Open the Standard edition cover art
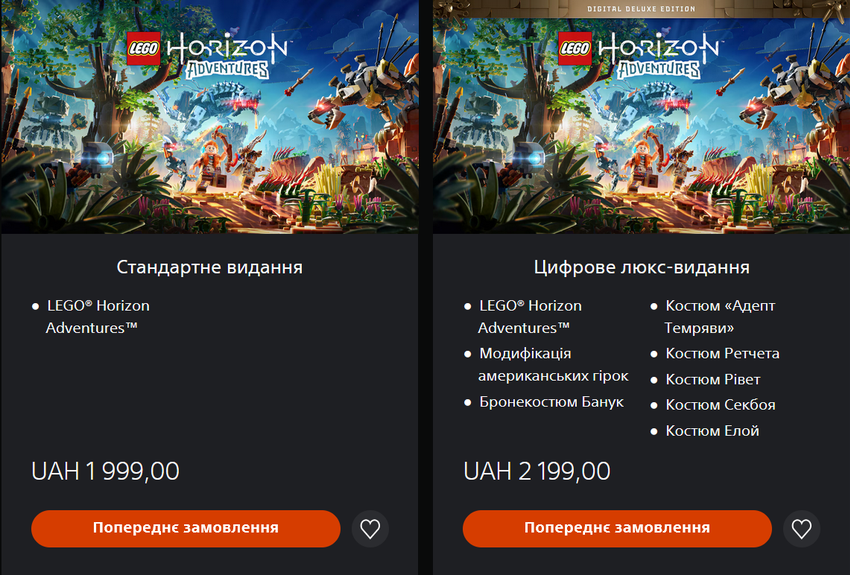850x575 pixels. point(209,117)
